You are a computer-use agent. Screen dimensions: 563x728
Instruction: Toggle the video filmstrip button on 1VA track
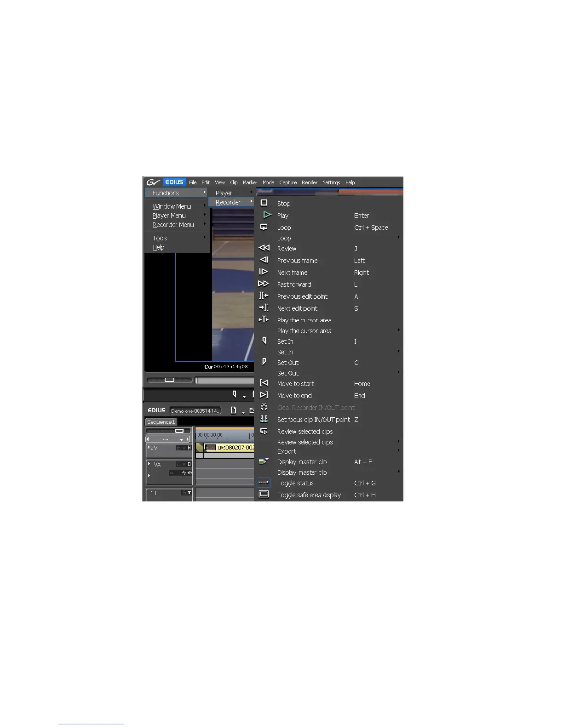pos(189,464)
